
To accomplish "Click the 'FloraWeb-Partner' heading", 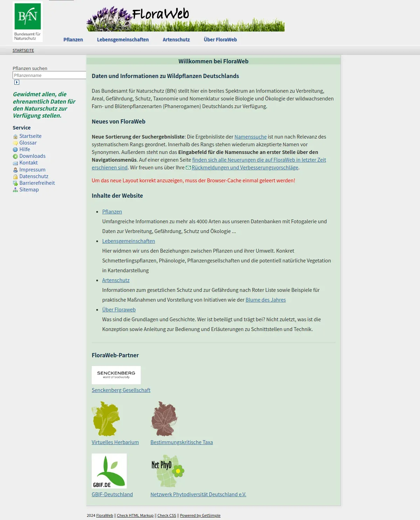I will point(115,355).
